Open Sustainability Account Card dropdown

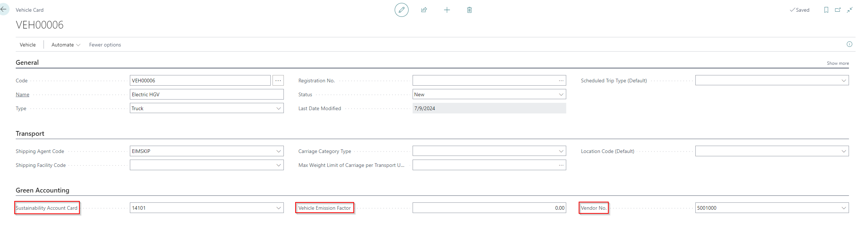tap(278, 208)
